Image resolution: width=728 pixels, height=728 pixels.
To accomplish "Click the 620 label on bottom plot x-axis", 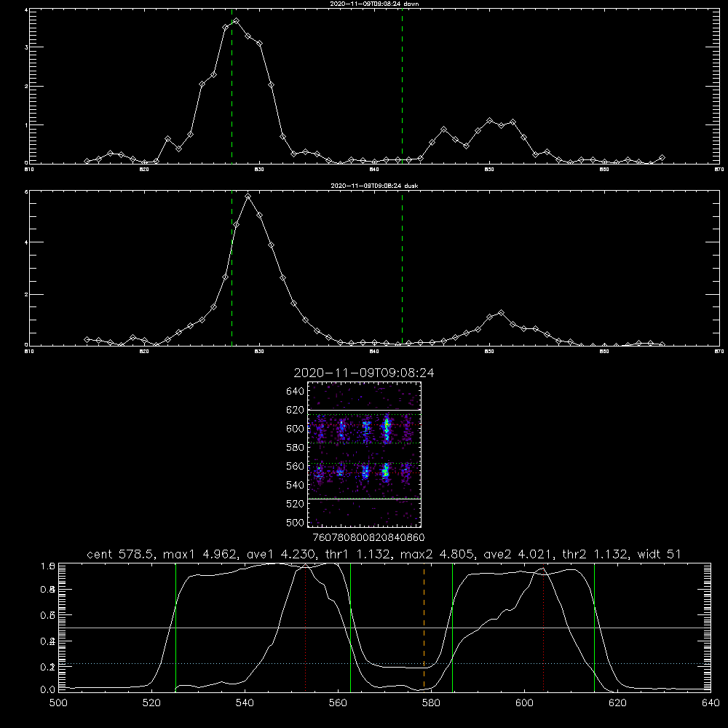I will [x=617, y=703].
